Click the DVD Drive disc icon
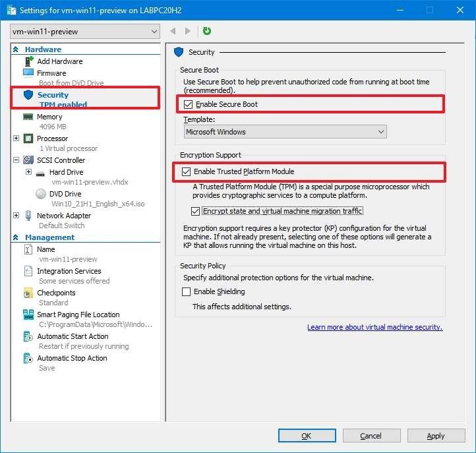476x453 pixels. point(41,194)
